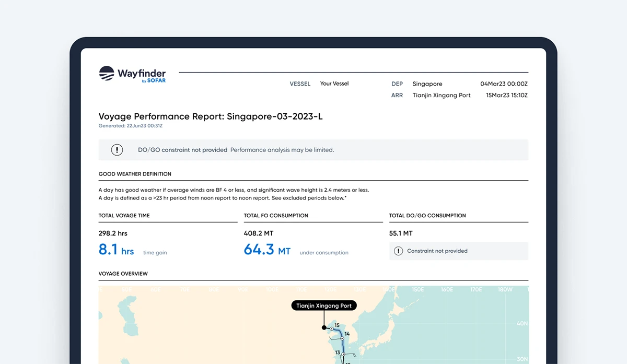The height and width of the screenshot is (364, 627).
Task: Select waypoint marker 14 on the map
Action: pos(342,338)
